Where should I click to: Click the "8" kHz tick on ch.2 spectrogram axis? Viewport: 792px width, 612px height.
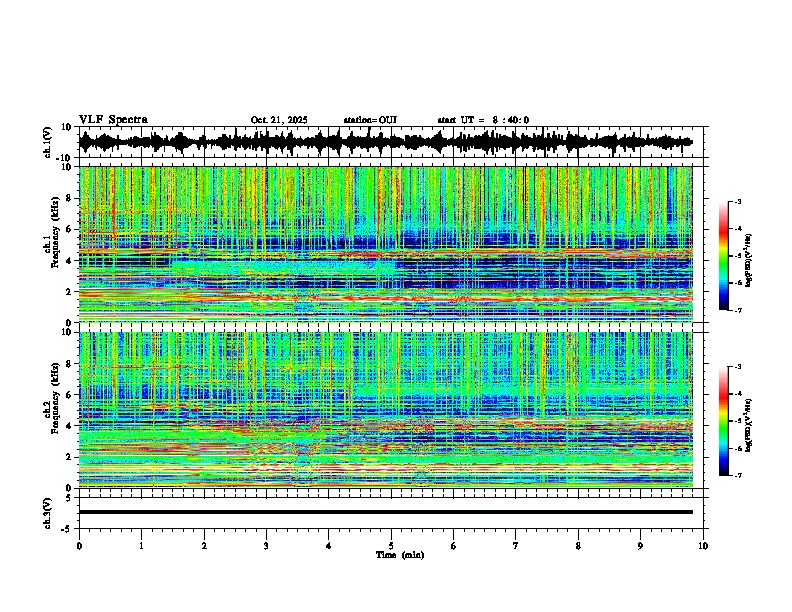coord(69,364)
